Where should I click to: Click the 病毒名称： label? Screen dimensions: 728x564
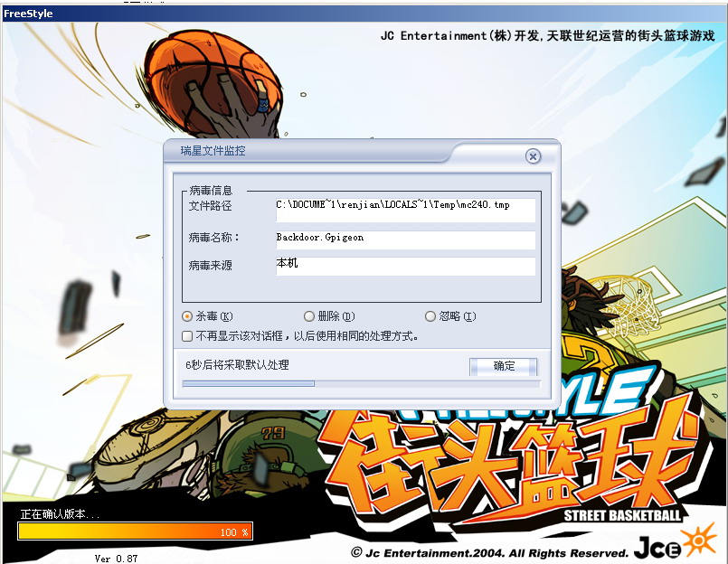coord(213,238)
